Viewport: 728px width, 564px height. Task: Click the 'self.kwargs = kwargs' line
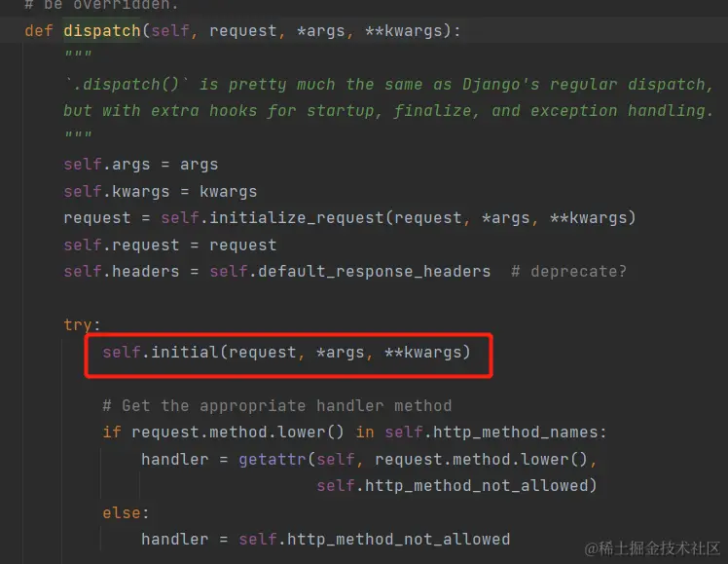[x=161, y=191]
